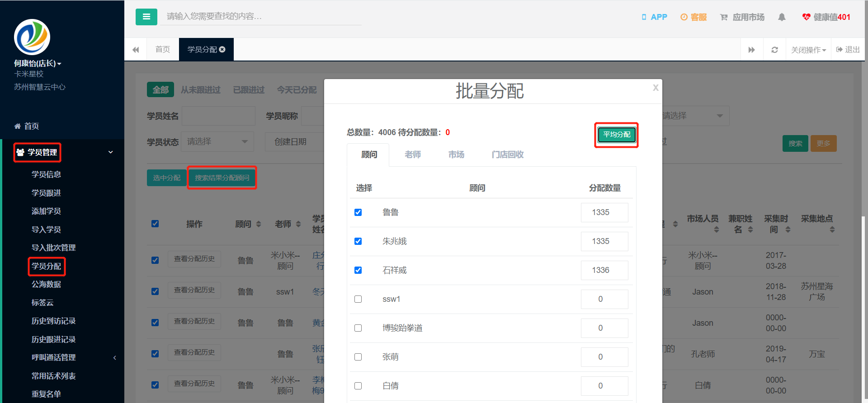Switch to the 门店回收 tab in dialog
This screenshot has height=403, width=868.
[x=508, y=155]
